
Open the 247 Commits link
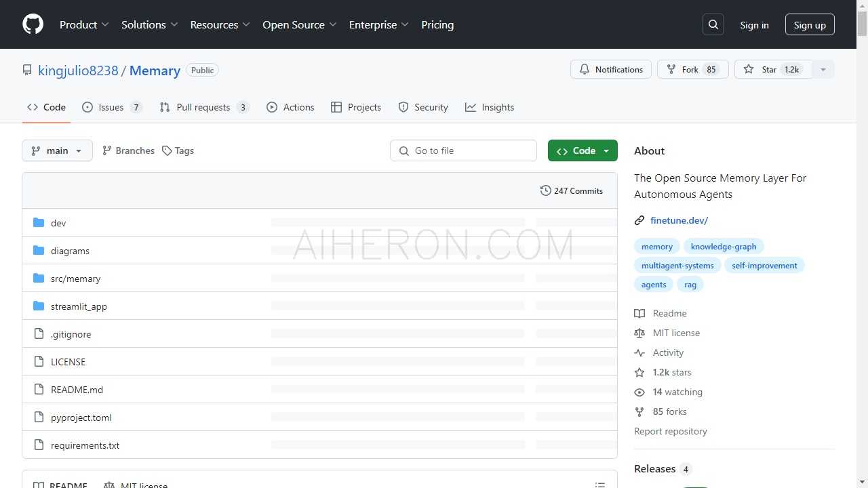(x=571, y=190)
